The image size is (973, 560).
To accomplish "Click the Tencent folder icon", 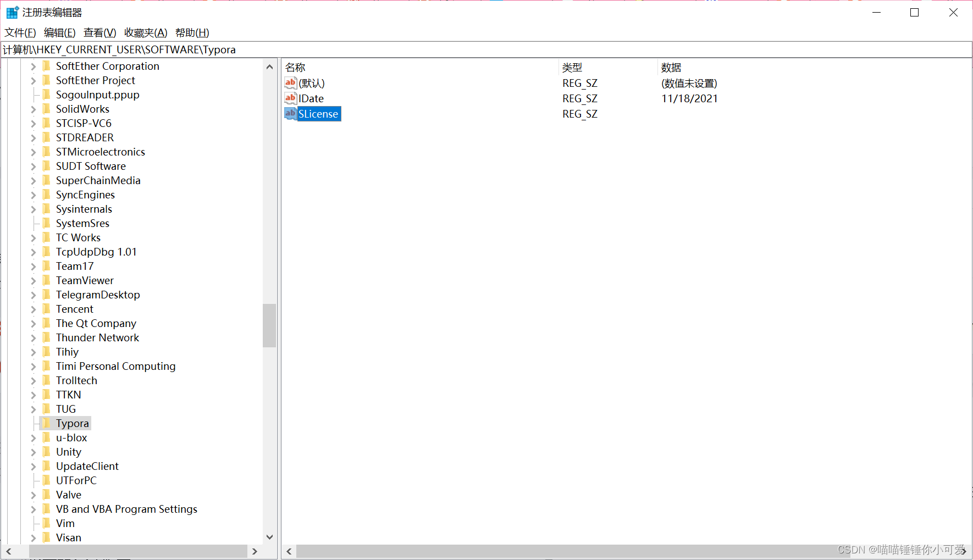I will coord(47,308).
